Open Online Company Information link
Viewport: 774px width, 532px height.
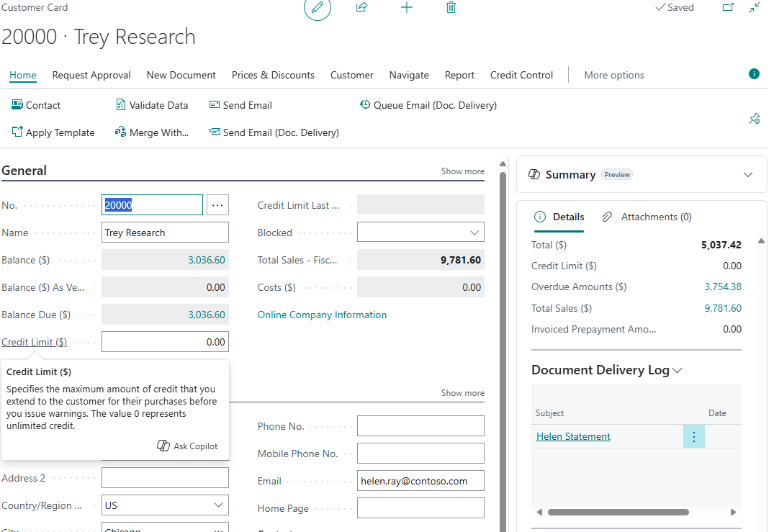click(322, 315)
